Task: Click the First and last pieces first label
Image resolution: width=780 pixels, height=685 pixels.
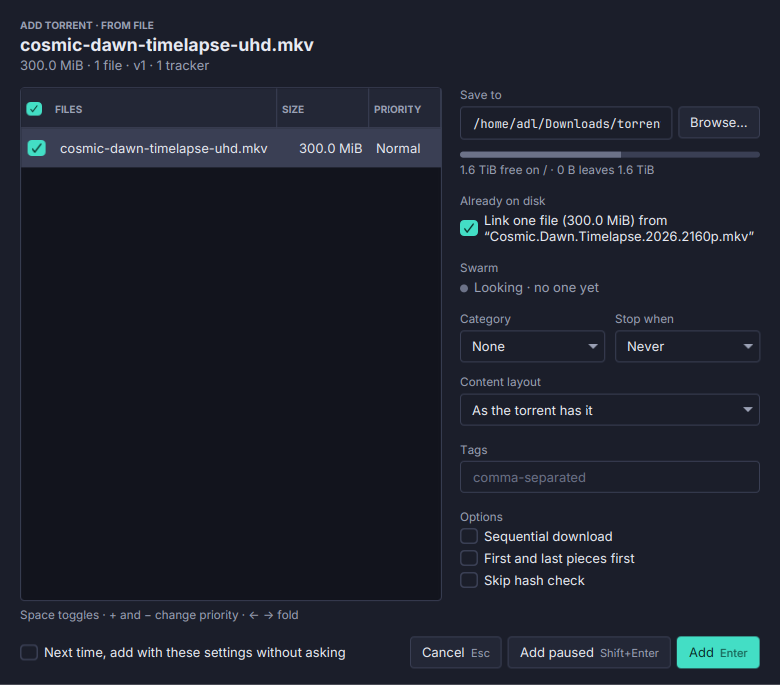Action: [559, 558]
